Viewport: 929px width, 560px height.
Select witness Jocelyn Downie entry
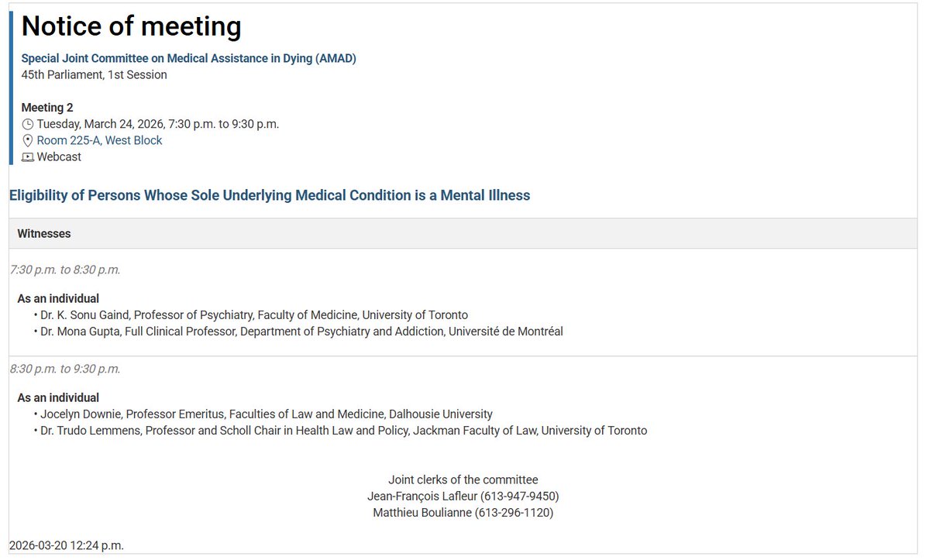(x=267, y=414)
